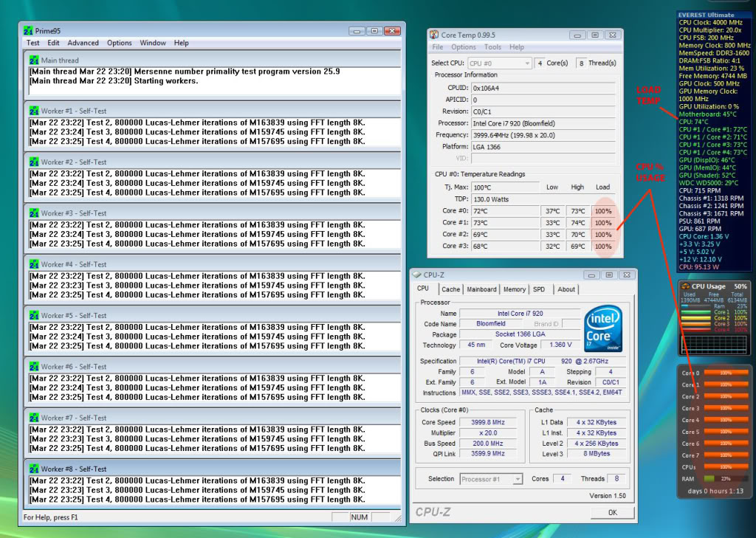Click the days 0 hours 1:13 uptime text
756x538 pixels.
point(715,492)
